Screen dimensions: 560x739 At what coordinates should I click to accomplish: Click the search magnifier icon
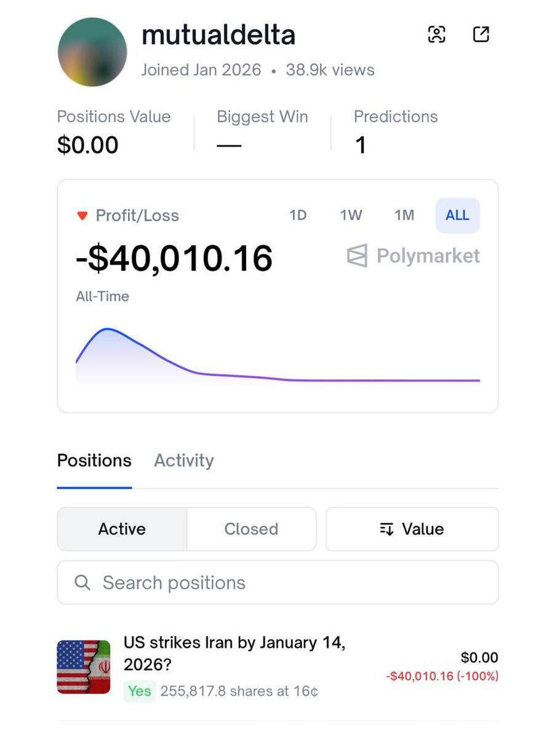(82, 583)
